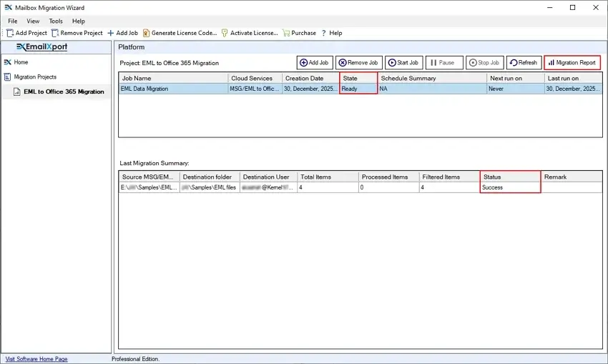Click the Activate License key icon

click(x=225, y=33)
